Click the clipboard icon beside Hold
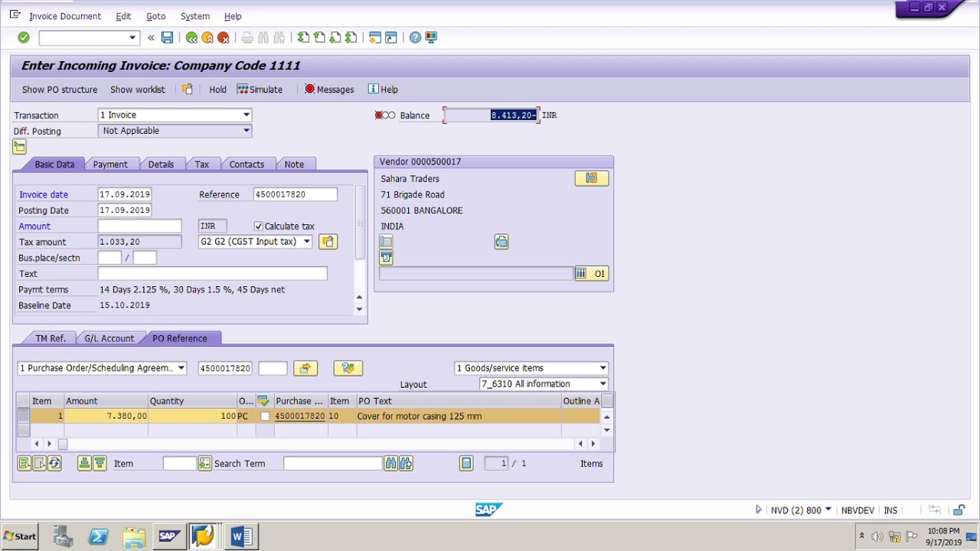980x551 pixels. click(187, 89)
